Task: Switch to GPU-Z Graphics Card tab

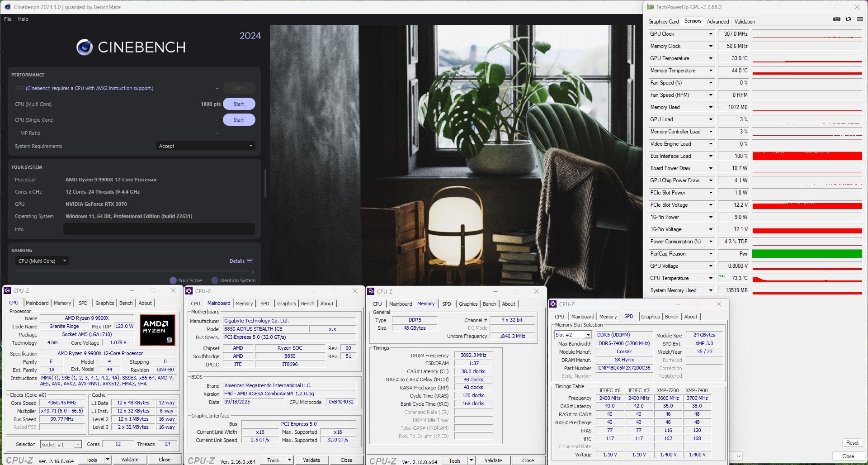Action: [663, 22]
